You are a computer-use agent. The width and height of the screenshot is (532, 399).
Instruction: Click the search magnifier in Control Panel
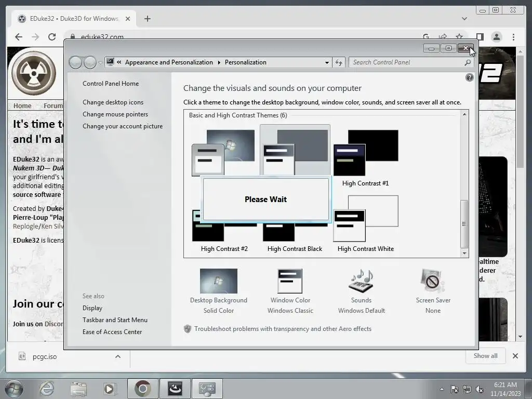[x=468, y=62]
